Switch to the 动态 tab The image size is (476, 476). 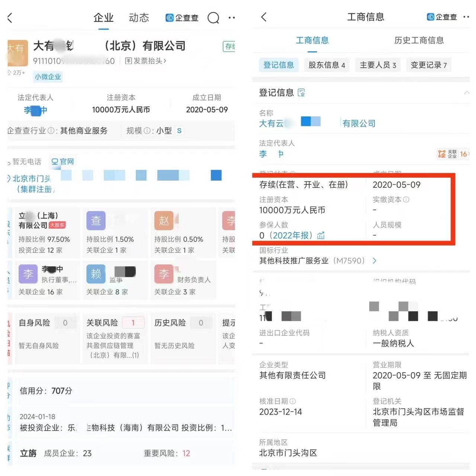tap(139, 18)
